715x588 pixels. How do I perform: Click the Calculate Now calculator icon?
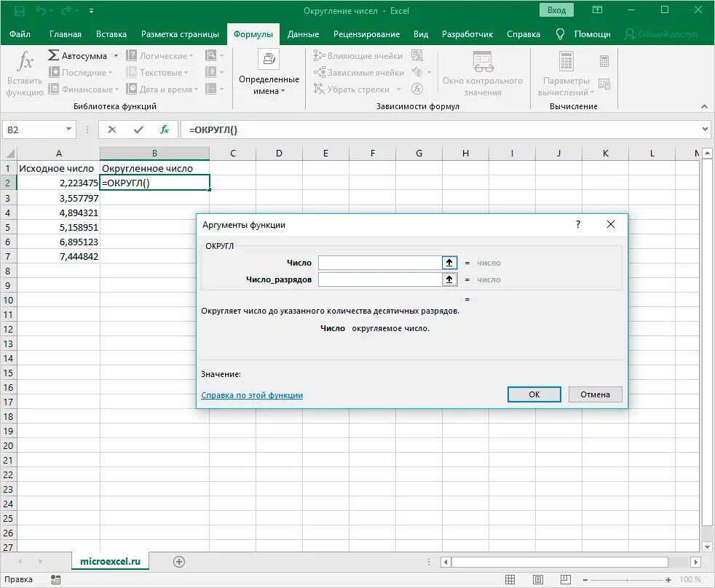(604, 61)
